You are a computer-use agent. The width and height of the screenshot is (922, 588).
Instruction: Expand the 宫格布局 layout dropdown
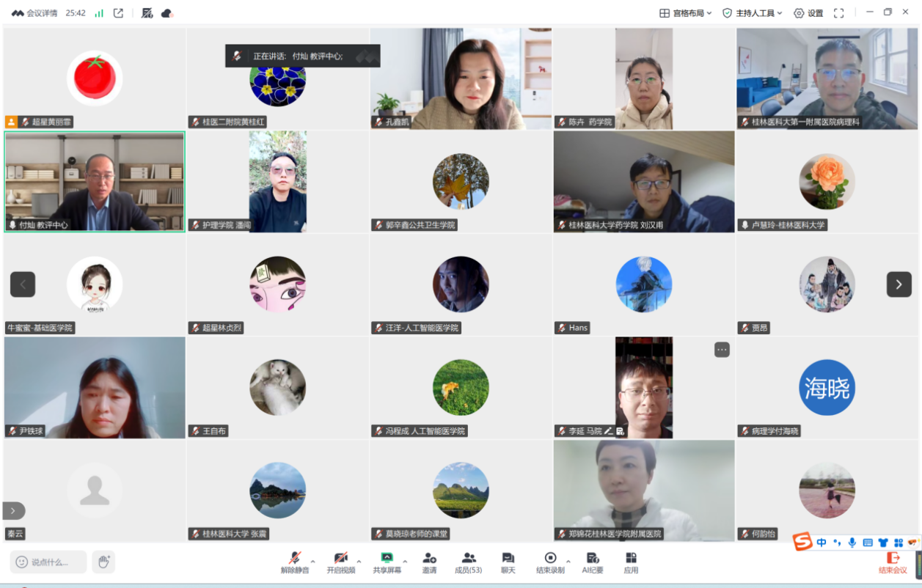coord(686,13)
